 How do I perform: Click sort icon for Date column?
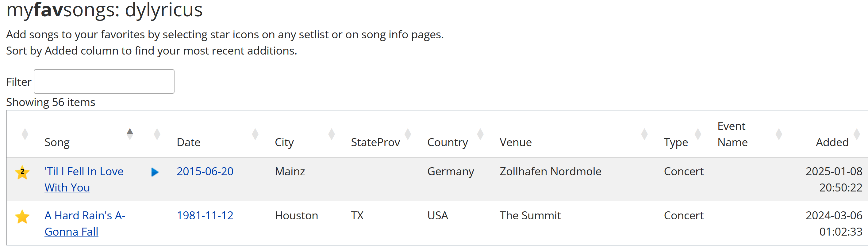click(255, 134)
